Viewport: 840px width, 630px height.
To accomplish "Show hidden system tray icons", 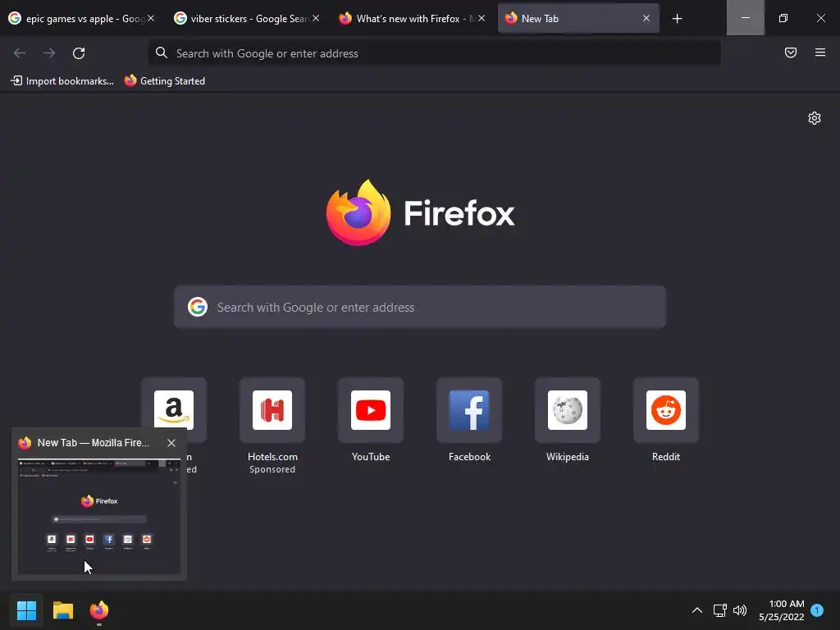I will 697,610.
